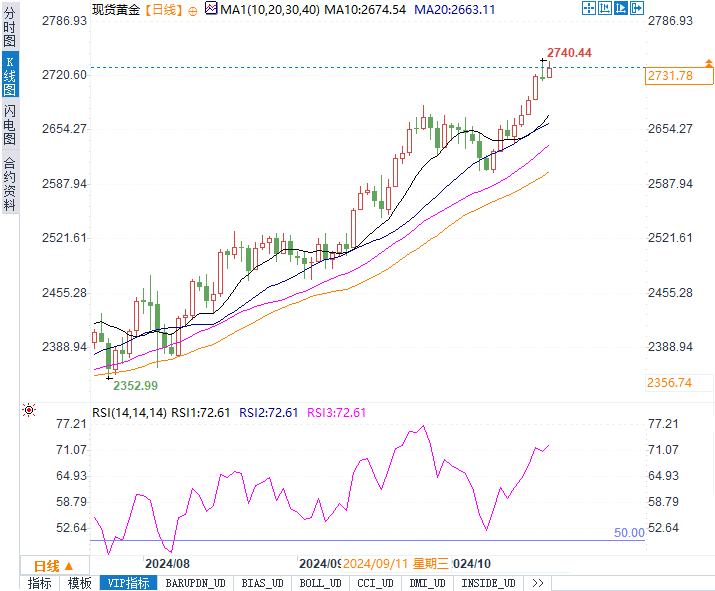
Task: Expand more indicators with >> button
Action: (x=537, y=583)
